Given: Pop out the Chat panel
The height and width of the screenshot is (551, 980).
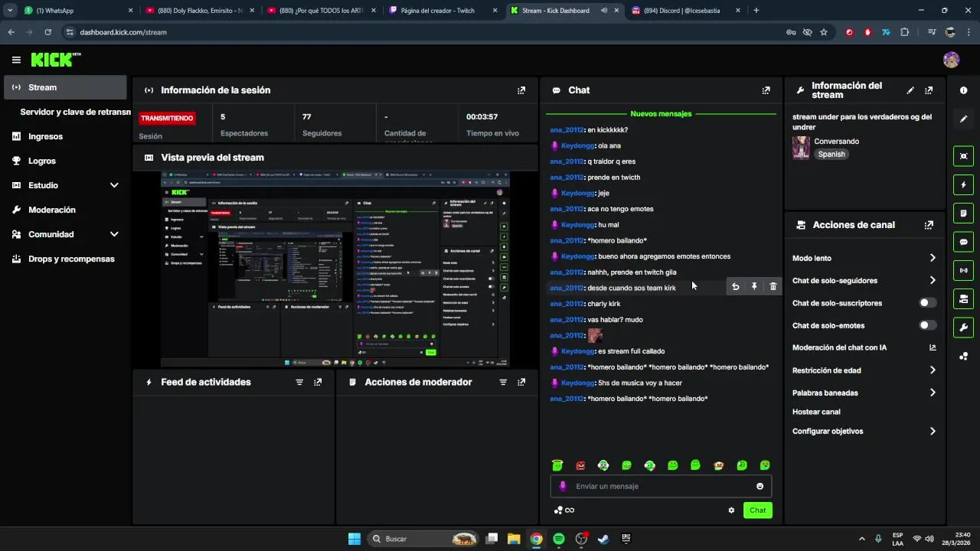Looking at the screenshot, I should pos(766,90).
